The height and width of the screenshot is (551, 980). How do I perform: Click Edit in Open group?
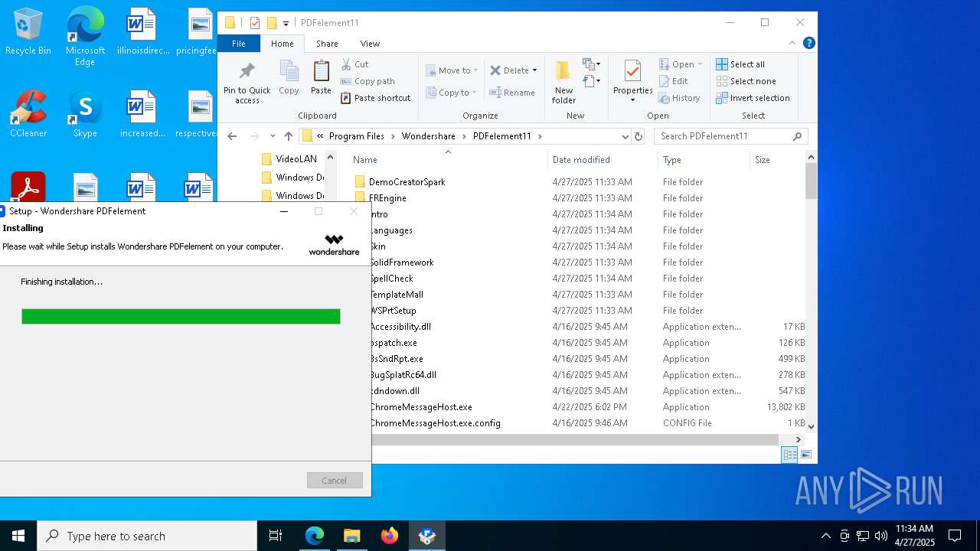coord(673,81)
